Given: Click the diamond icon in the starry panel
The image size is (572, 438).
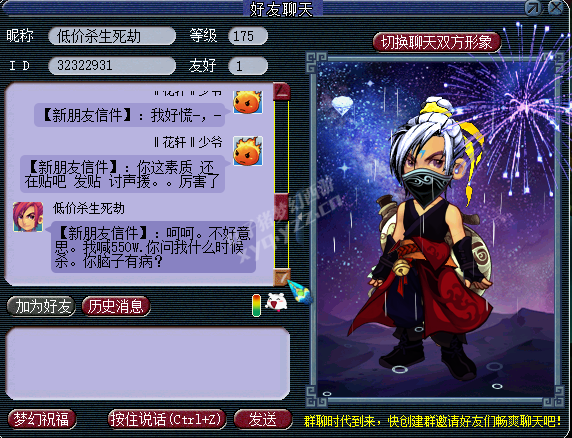Looking at the screenshot, I should 342,106.
